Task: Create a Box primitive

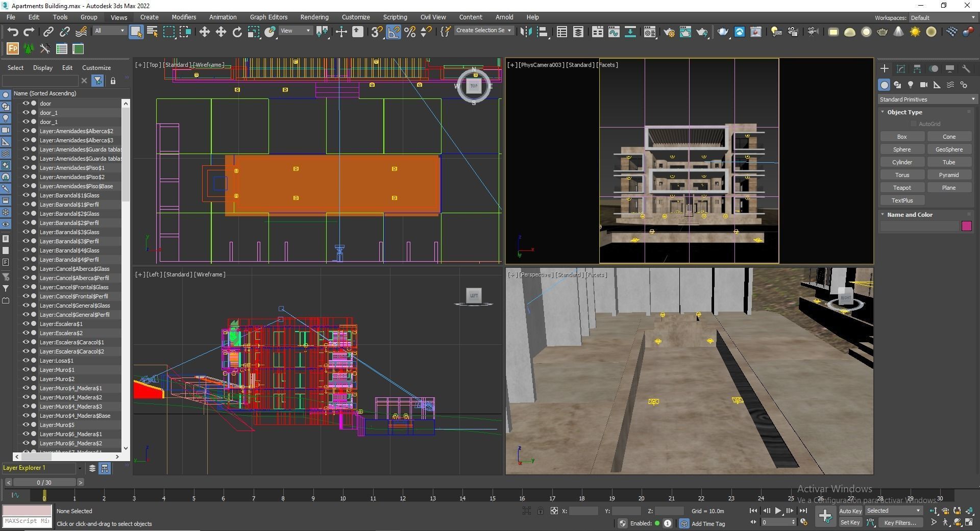Action: tap(902, 137)
